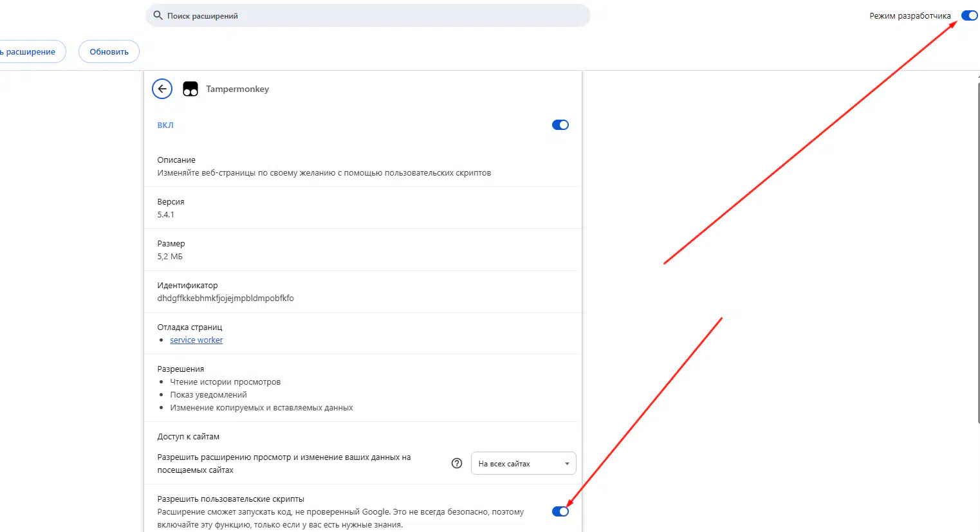Click the version number 5.4.1
Viewport: 980px width, 532px height.
tap(165, 214)
